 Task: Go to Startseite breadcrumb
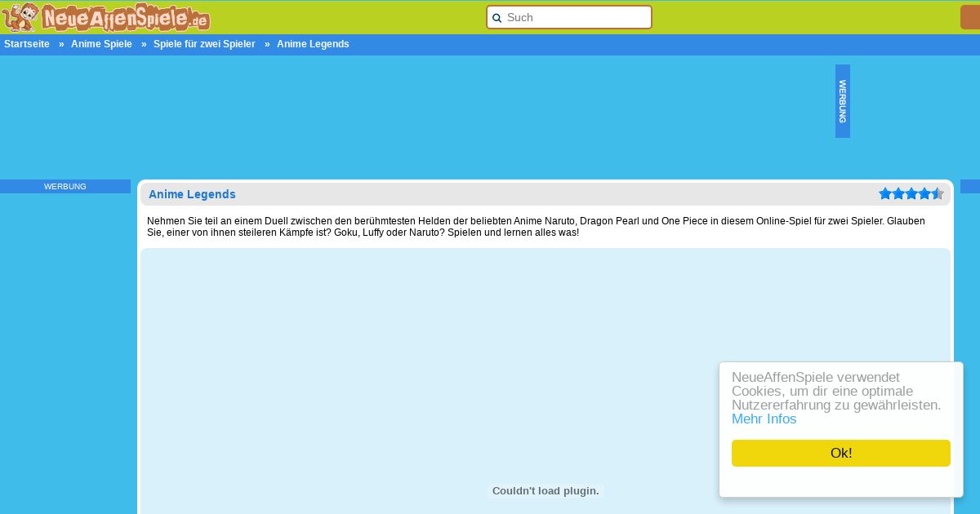click(x=27, y=44)
